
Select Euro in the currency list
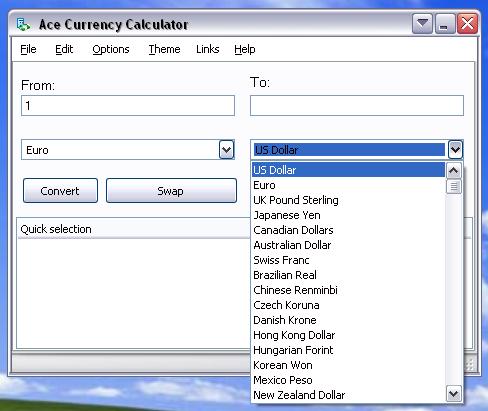tap(348, 185)
